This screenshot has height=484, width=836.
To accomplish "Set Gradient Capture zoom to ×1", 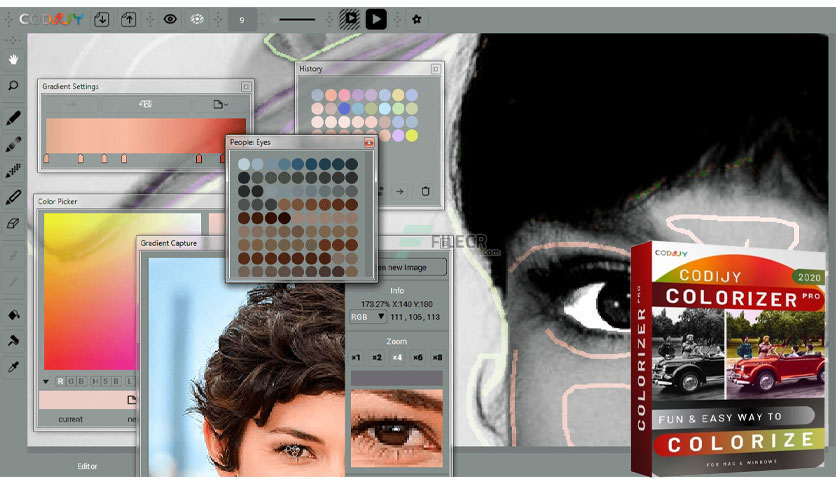I will click(356, 358).
